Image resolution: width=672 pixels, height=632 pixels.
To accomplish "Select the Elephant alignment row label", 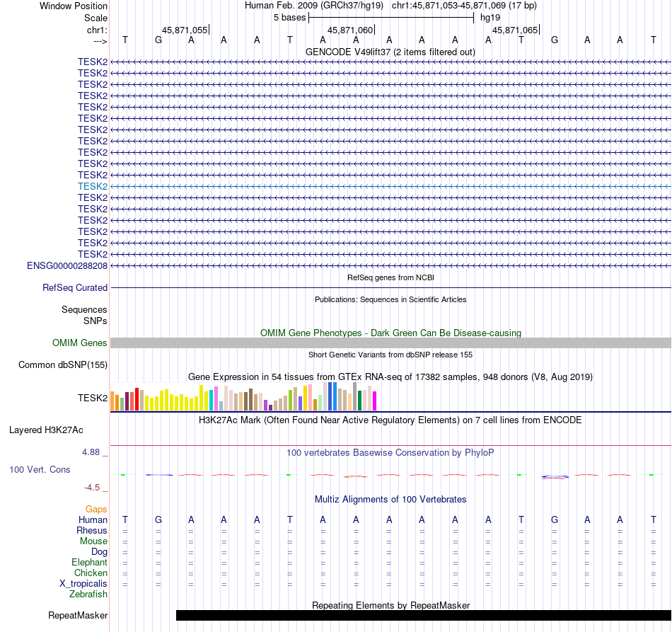I will (x=90, y=562).
